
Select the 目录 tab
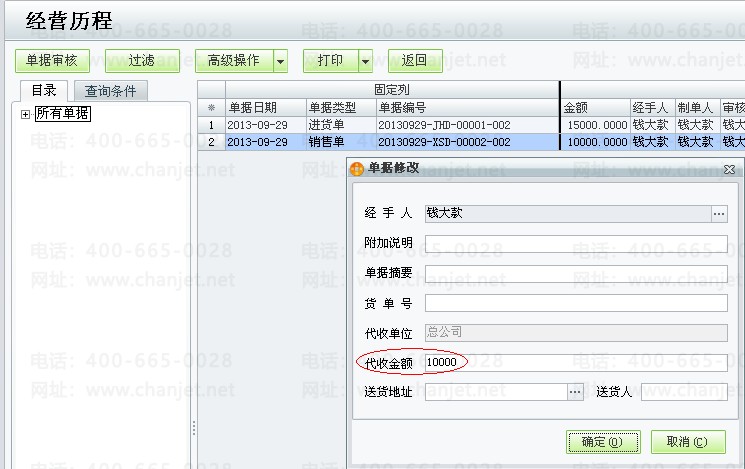(44, 91)
